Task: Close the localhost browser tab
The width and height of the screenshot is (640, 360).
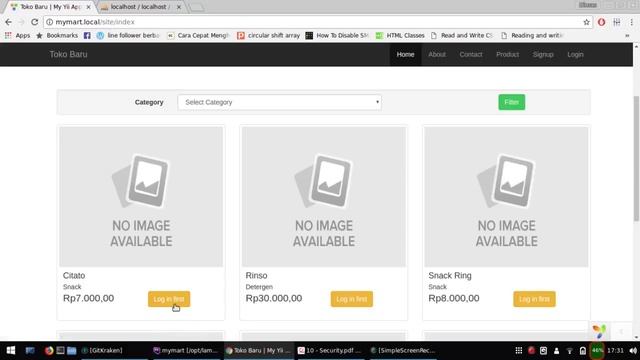Action: tap(178, 7)
